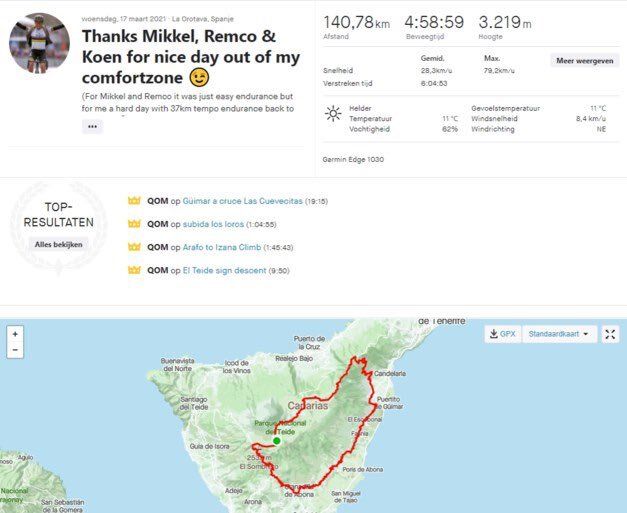Viewport: 627px width, 513px height.
Task: Click the winking emoji in the title
Action: 199,78
